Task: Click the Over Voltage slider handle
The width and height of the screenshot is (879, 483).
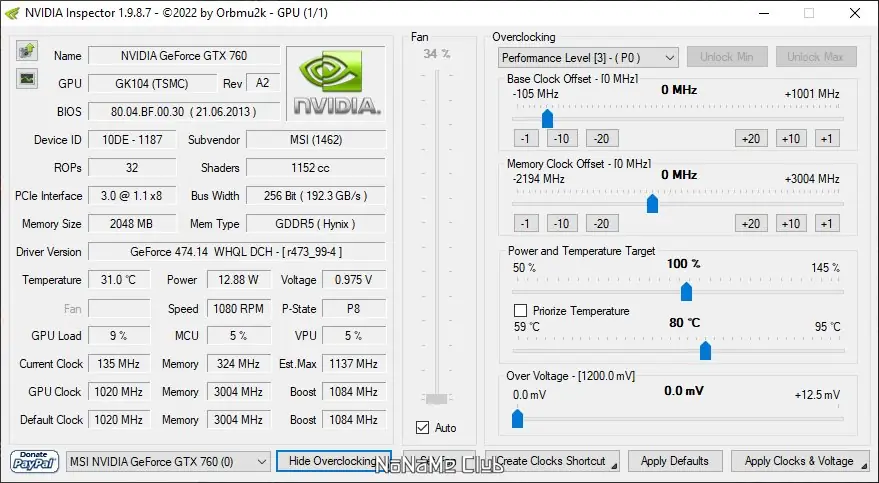Action: (517, 418)
